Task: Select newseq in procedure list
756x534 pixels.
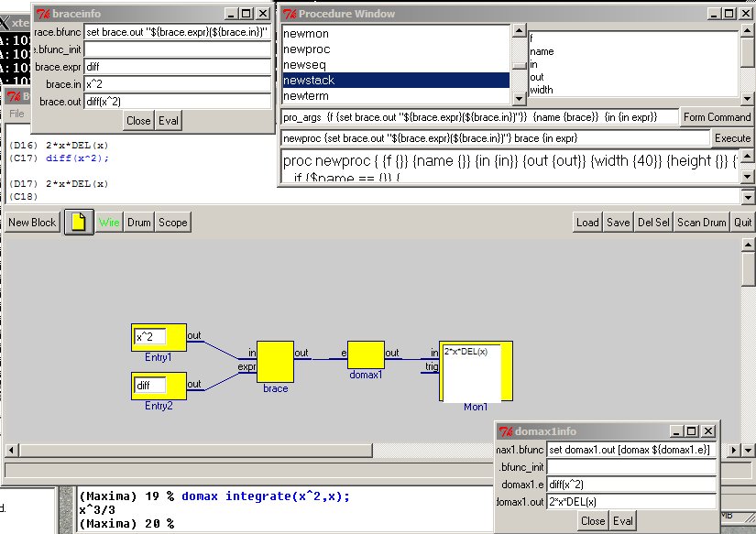Action: click(396, 65)
